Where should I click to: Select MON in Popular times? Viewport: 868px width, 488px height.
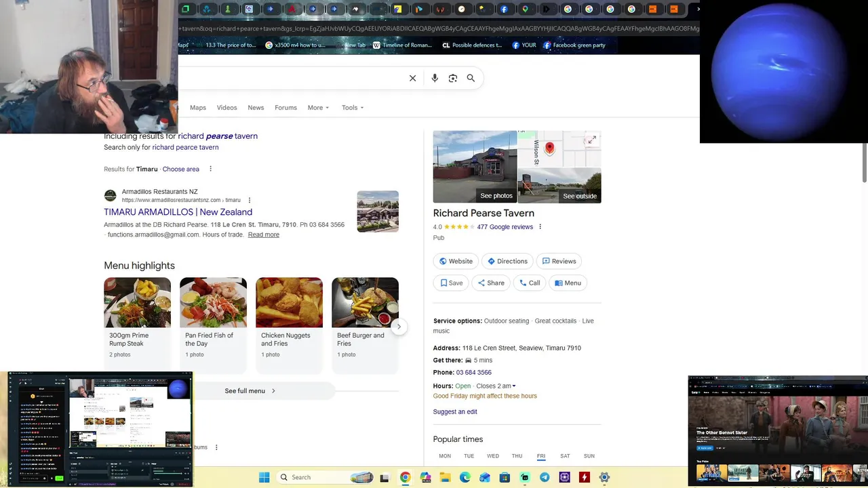pyautogui.click(x=445, y=456)
